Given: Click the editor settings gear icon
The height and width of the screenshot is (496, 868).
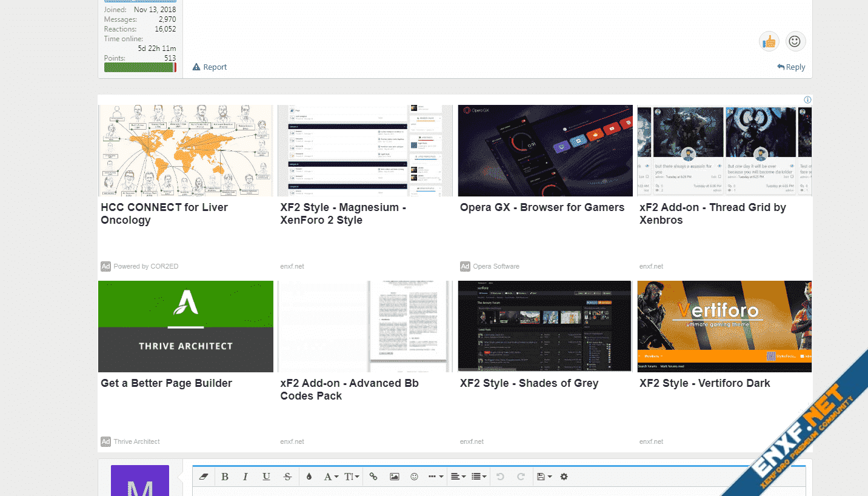Looking at the screenshot, I should tap(564, 477).
